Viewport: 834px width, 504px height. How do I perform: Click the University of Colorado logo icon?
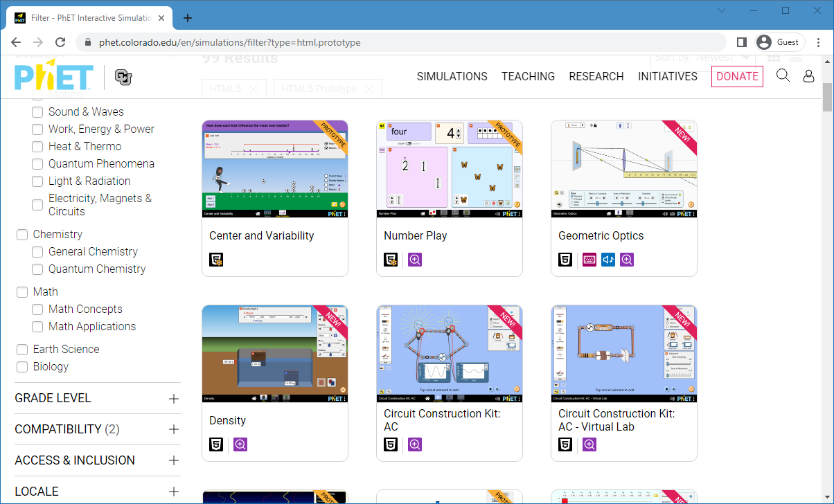123,78
